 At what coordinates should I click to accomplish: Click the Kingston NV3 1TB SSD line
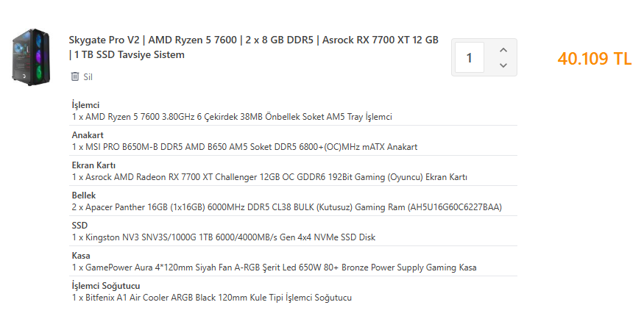(223, 237)
